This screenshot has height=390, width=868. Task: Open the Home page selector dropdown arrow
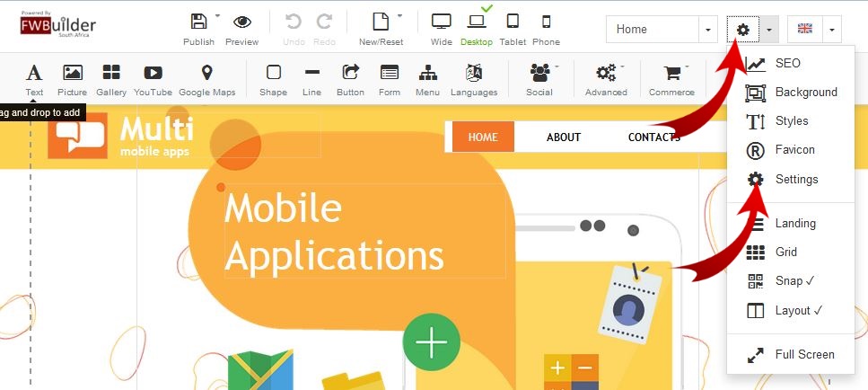click(708, 30)
